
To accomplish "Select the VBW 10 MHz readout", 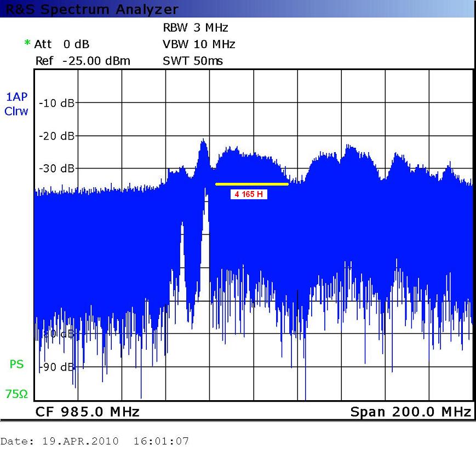I will (199, 44).
